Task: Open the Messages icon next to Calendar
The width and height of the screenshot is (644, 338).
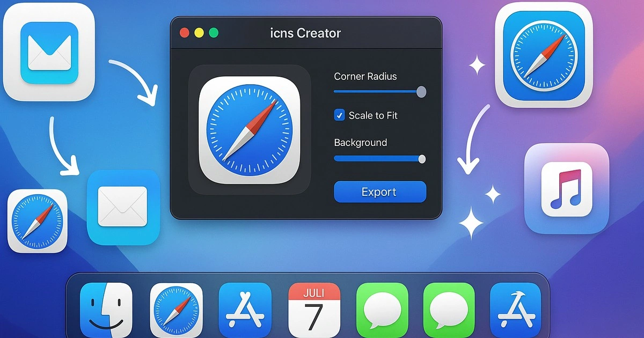Action: click(x=383, y=310)
